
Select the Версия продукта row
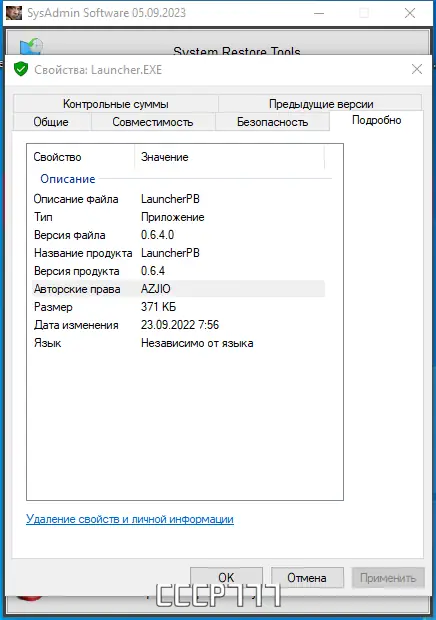pyautogui.click(x=178, y=271)
